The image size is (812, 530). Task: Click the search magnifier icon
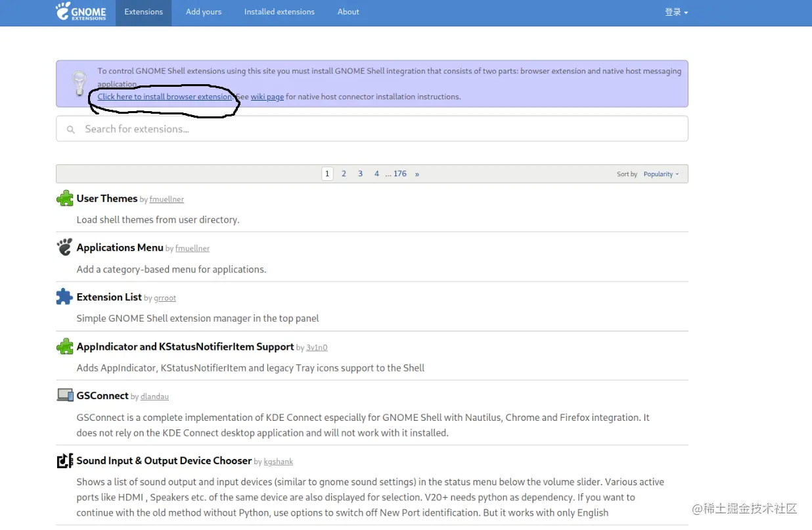tap(71, 130)
